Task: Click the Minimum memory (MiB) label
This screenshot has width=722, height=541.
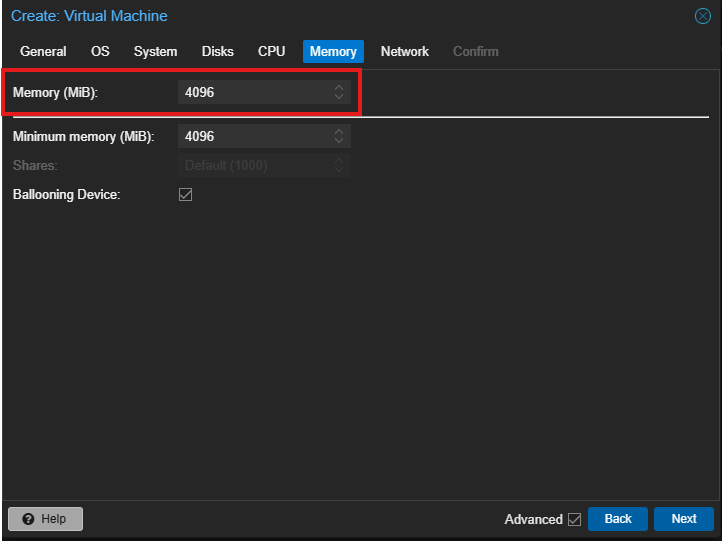Action: (x=83, y=136)
